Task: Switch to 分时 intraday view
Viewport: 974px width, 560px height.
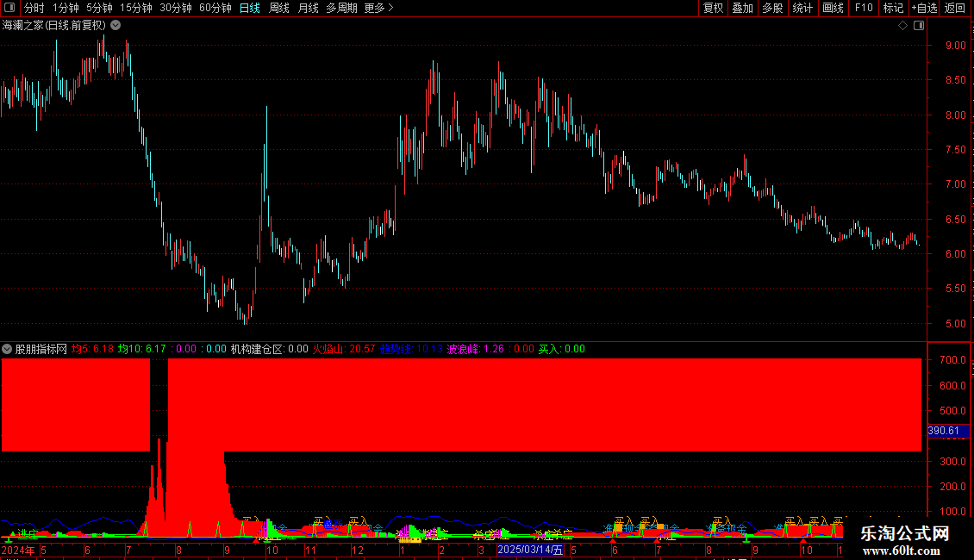Action: pyautogui.click(x=34, y=8)
